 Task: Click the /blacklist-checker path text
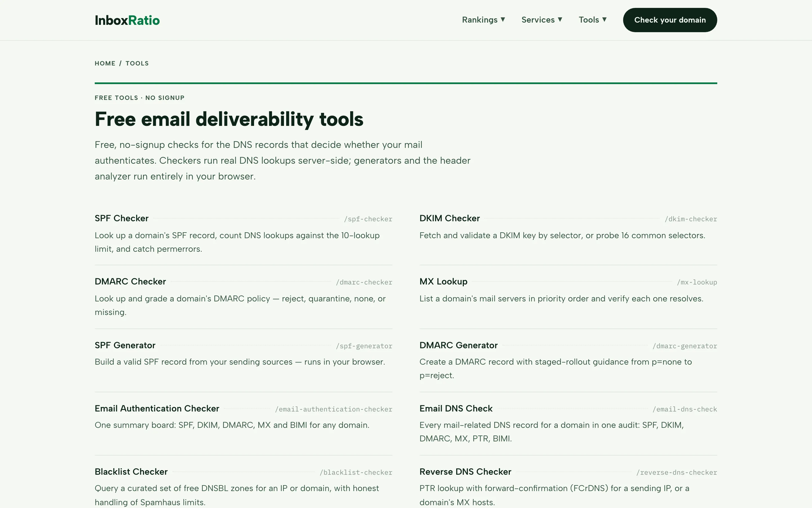(356, 472)
